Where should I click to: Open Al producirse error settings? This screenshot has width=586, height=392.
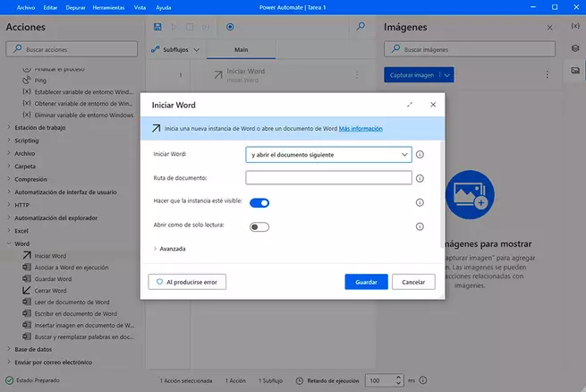(187, 282)
